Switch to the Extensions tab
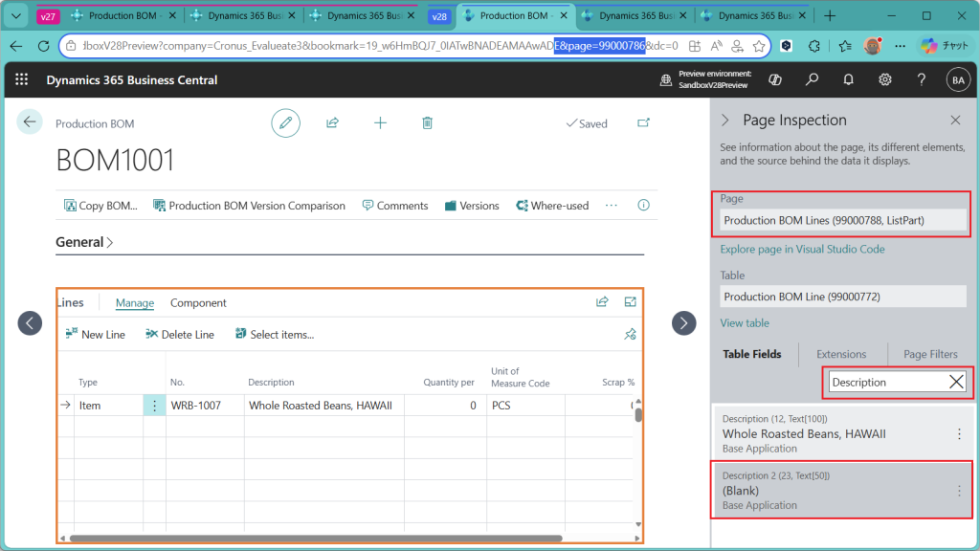This screenshot has height=551, width=980. [x=840, y=354]
